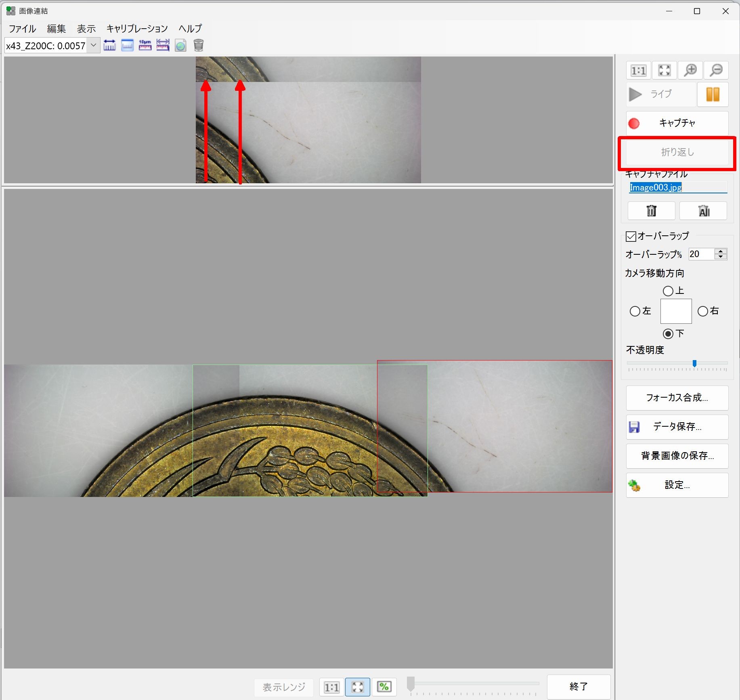Click the percent display icon at bottom

coord(384,687)
